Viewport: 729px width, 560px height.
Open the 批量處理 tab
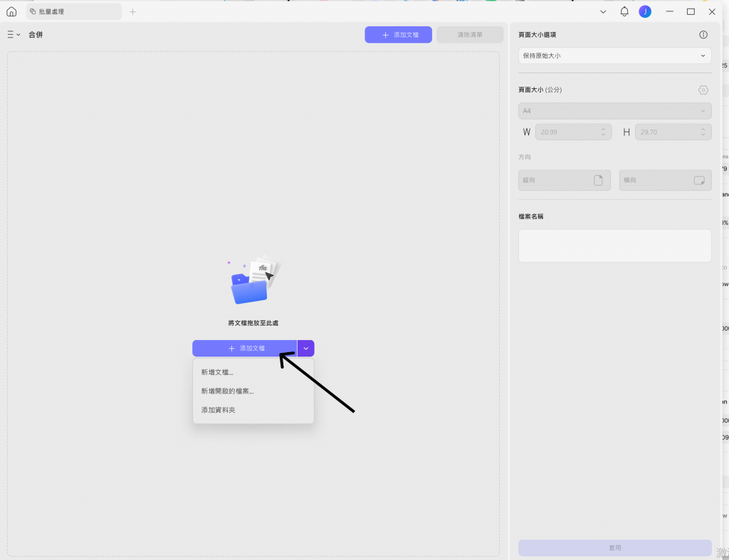point(74,11)
